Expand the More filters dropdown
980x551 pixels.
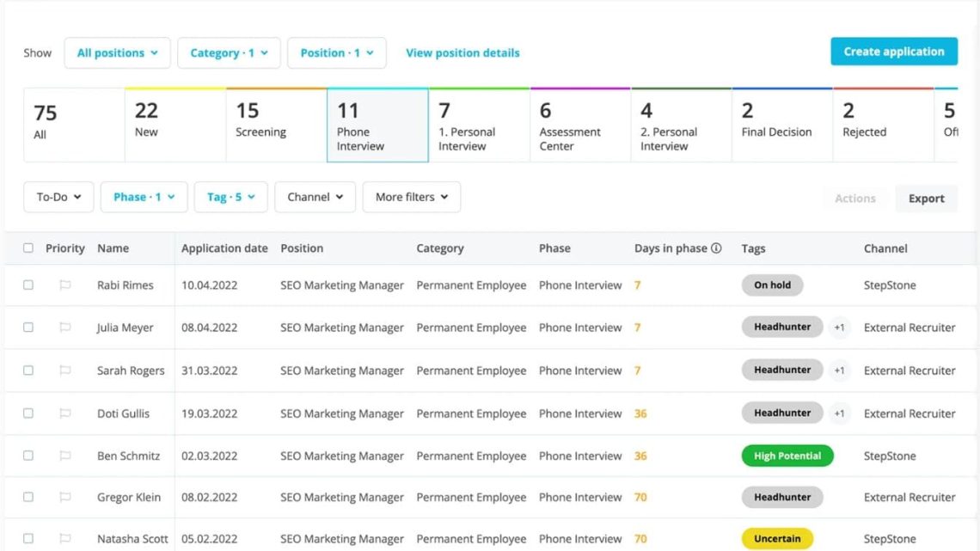[x=411, y=197]
